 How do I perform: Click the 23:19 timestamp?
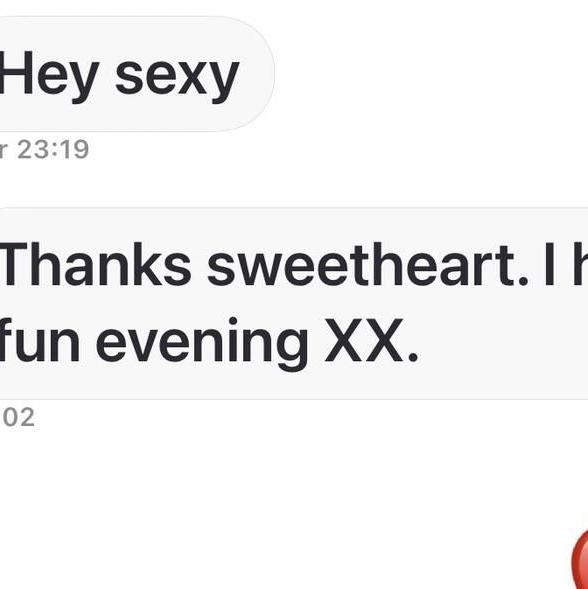tap(53, 150)
